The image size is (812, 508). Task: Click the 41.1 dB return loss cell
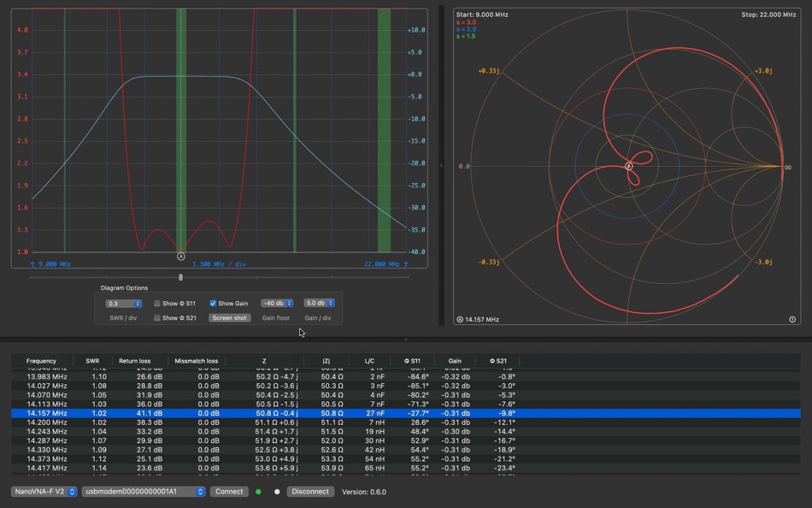click(149, 413)
